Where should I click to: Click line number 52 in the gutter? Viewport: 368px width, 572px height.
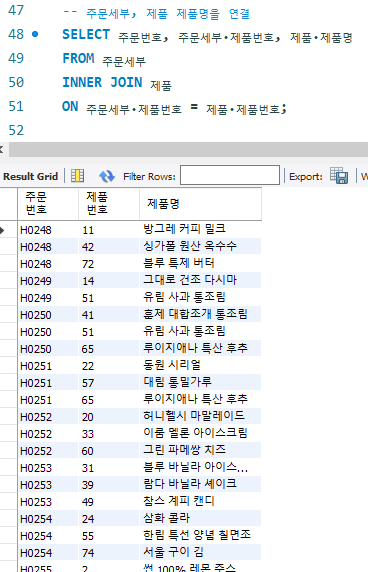[16, 130]
